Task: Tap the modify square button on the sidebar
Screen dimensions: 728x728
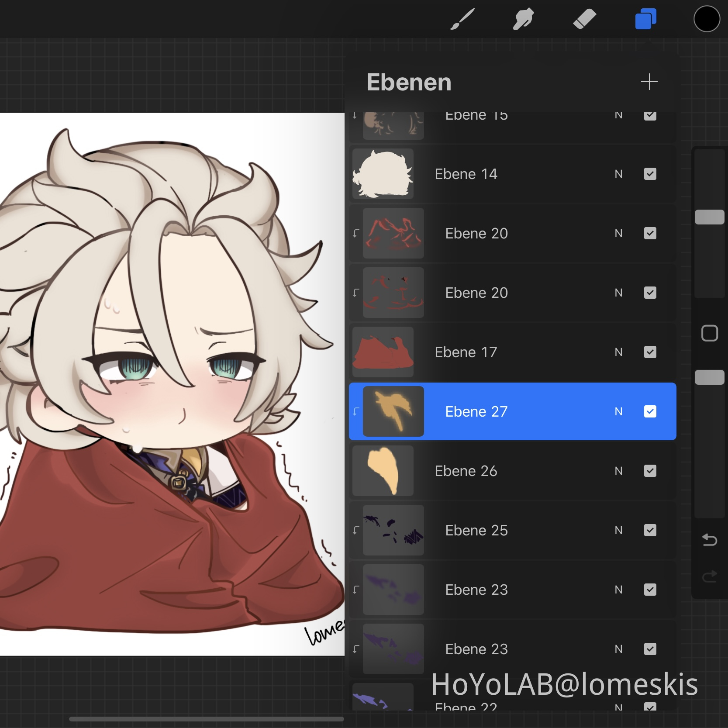Action: [x=709, y=333]
